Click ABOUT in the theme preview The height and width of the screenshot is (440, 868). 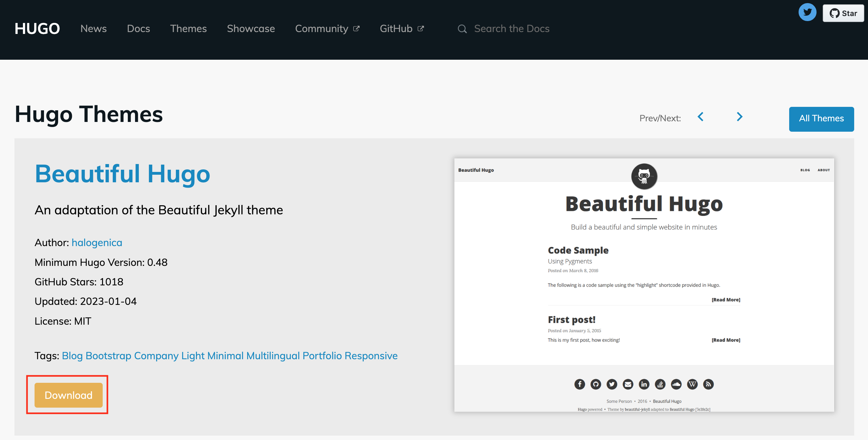point(823,170)
